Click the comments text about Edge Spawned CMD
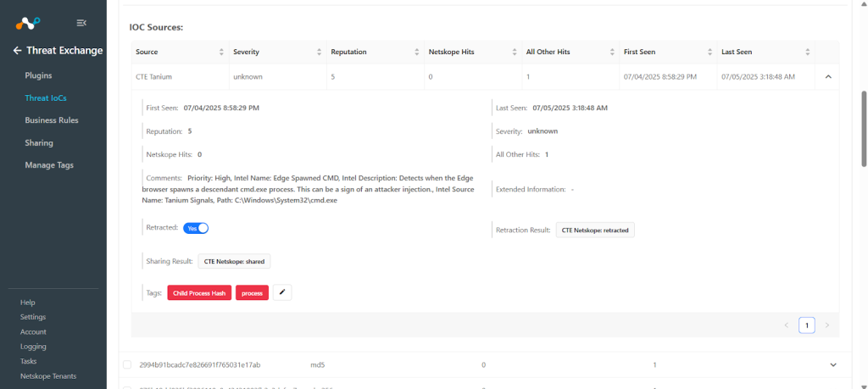This screenshot has height=389, width=868. (x=310, y=189)
